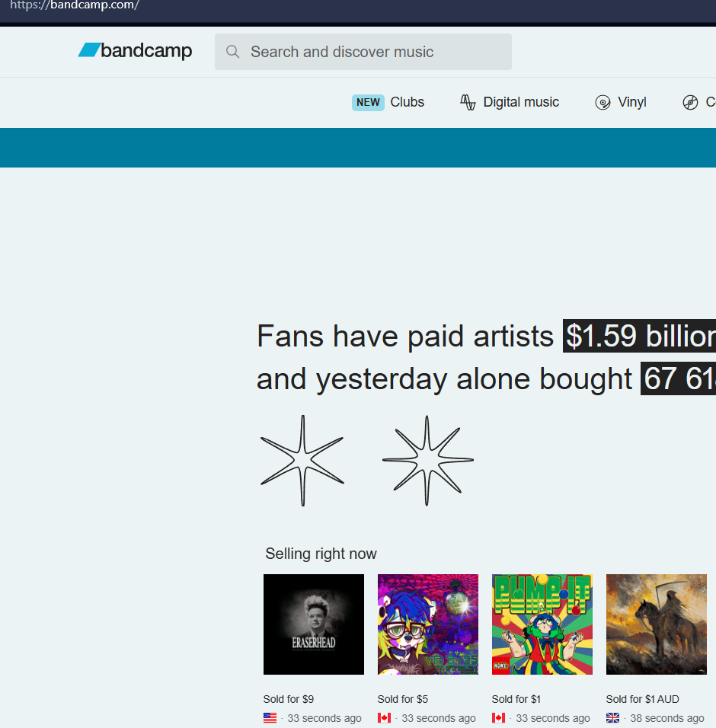The image size is (716, 728).
Task: Open the Pump It album cover
Action: coord(542,624)
